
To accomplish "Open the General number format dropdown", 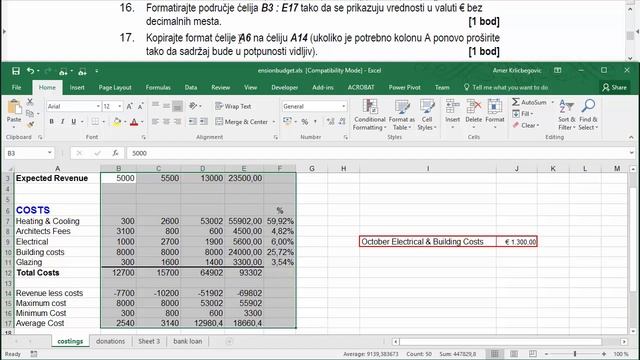I will pyautogui.click(x=343, y=106).
